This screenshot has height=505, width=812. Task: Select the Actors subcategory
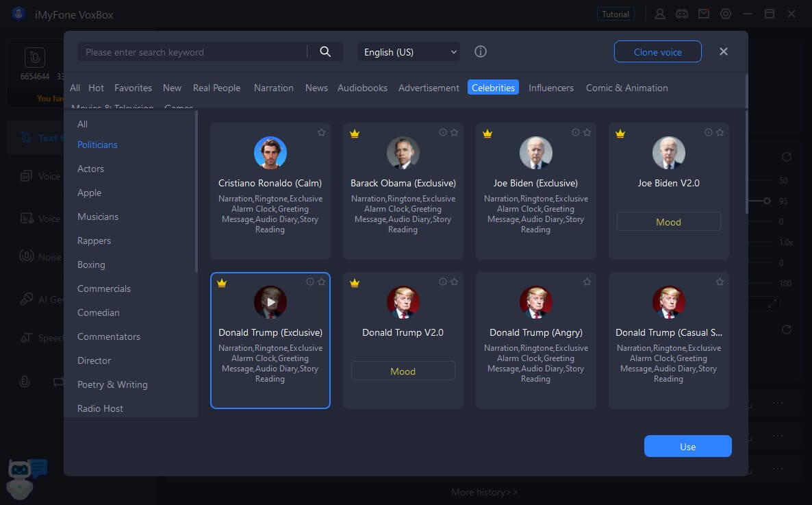click(90, 169)
